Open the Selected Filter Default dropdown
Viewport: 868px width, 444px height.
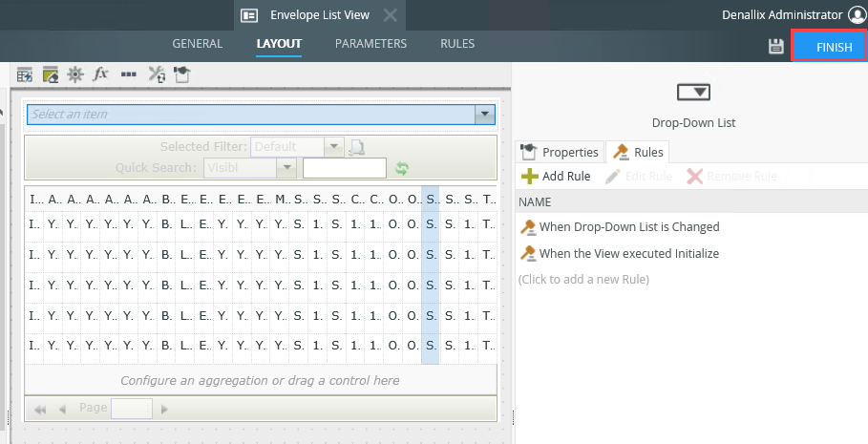click(334, 147)
